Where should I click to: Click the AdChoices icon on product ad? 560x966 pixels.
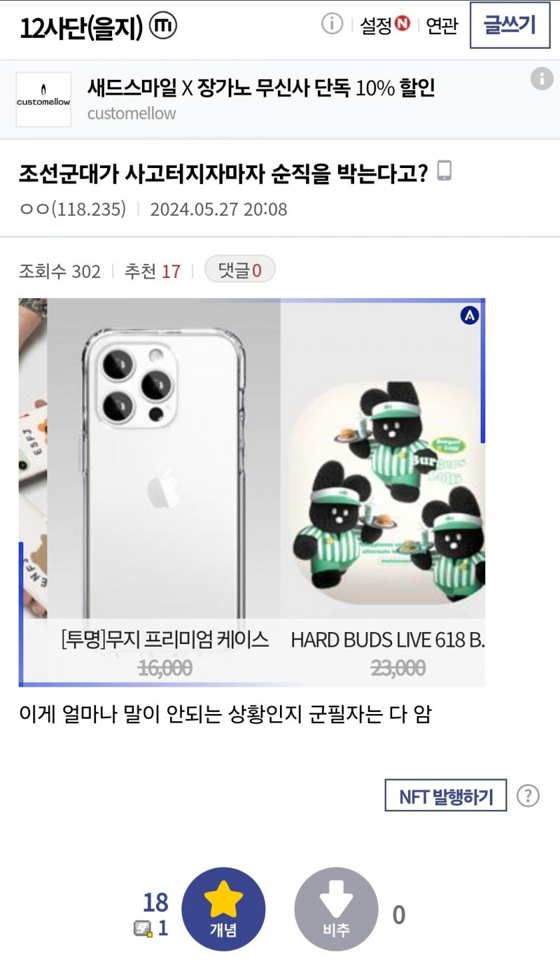(x=469, y=316)
